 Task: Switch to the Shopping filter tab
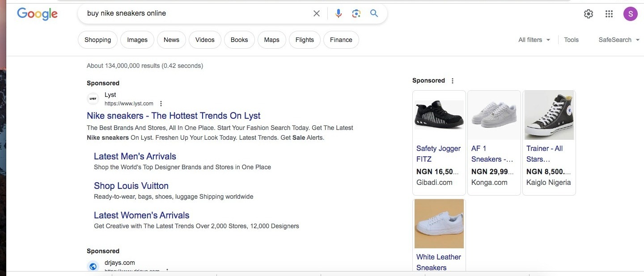pyautogui.click(x=97, y=40)
